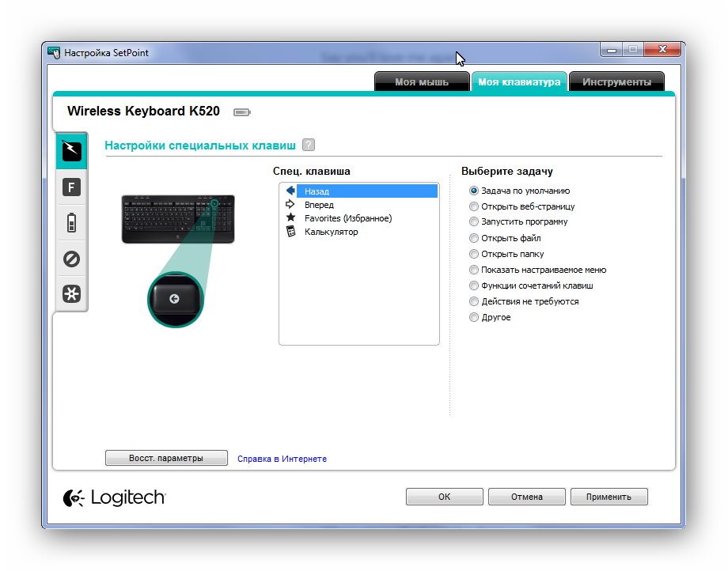The width and height of the screenshot is (728, 571).
Task: Switch to the Моя мышь tab
Action: click(x=422, y=81)
